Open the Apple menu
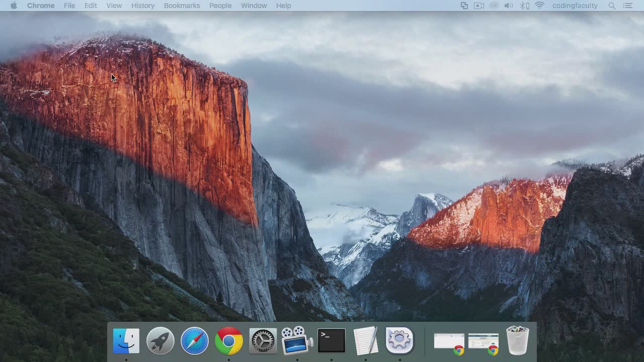 [14, 6]
